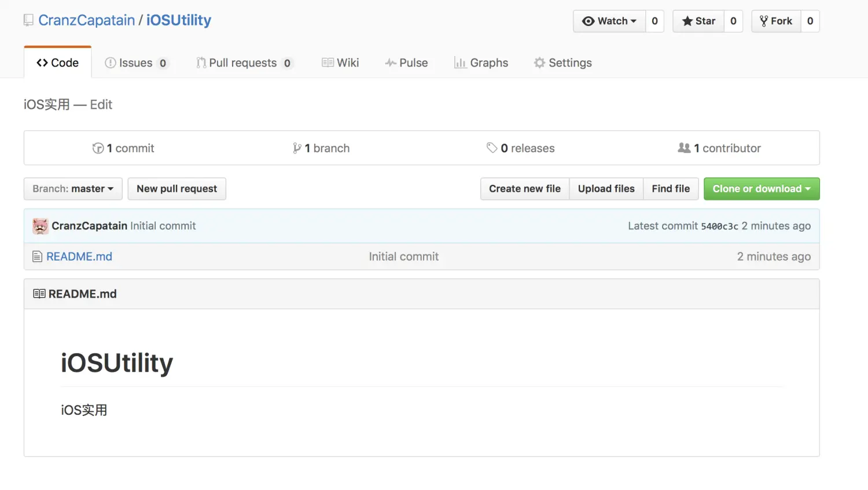Open Initial commit message in the commit bar

click(163, 226)
